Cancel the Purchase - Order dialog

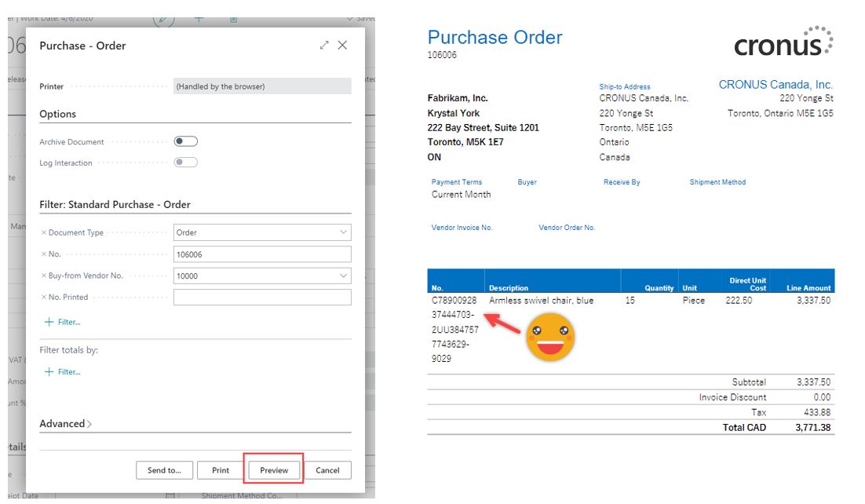click(327, 470)
